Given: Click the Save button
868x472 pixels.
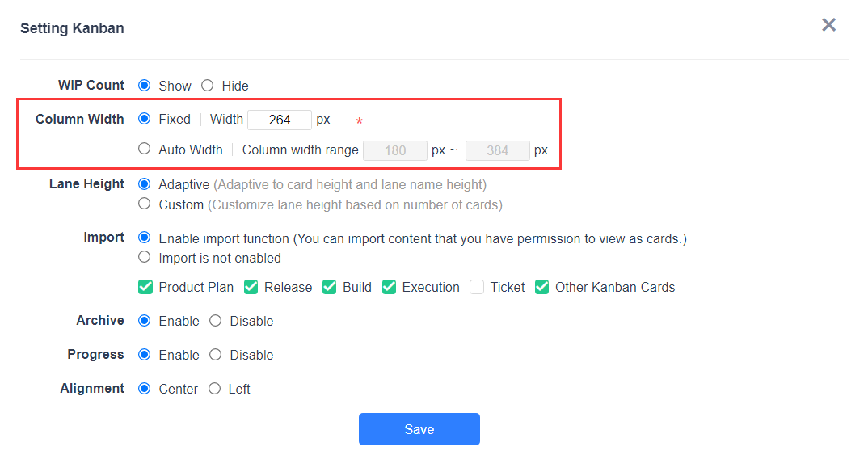Looking at the screenshot, I should tap(419, 429).
